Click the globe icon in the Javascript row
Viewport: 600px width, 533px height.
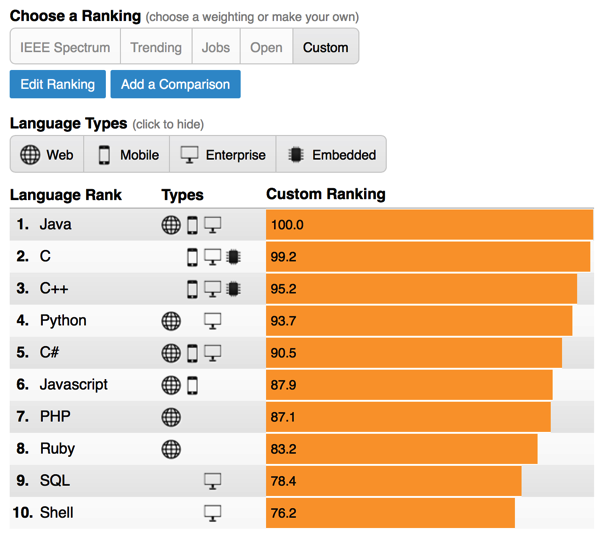pyautogui.click(x=171, y=385)
